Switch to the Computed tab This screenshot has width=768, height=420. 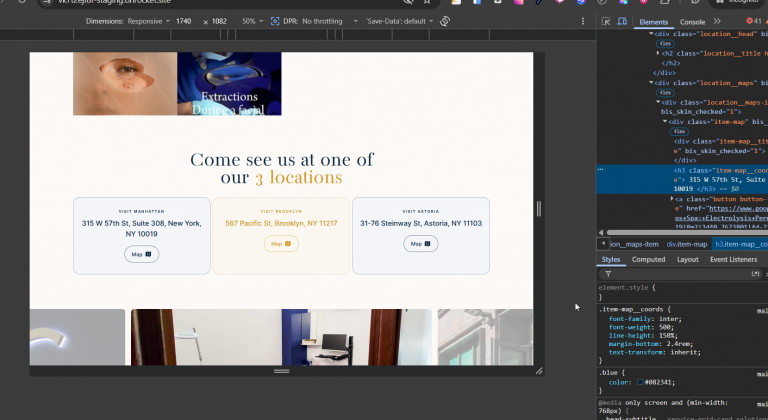coord(648,259)
